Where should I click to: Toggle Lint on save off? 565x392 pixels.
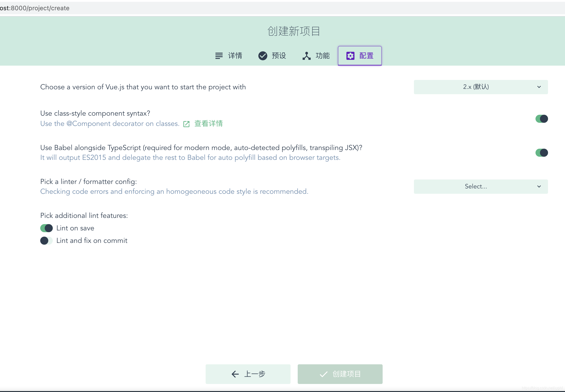coord(46,228)
